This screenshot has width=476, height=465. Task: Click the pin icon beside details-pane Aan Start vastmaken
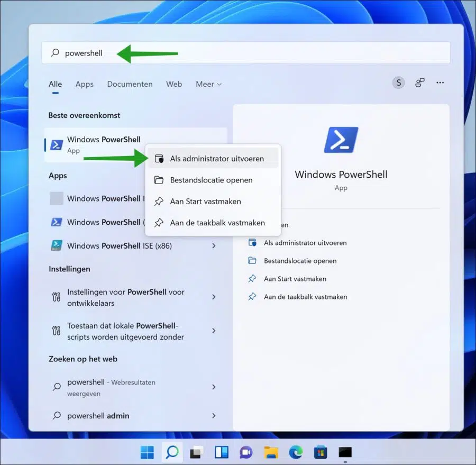pyautogui.click(x=252, y=278)
